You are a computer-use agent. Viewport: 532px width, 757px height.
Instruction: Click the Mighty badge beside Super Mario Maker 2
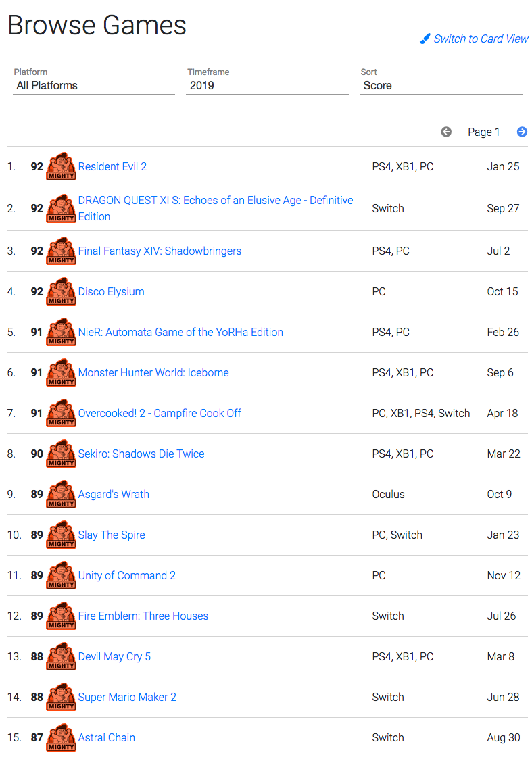[62, 697]
